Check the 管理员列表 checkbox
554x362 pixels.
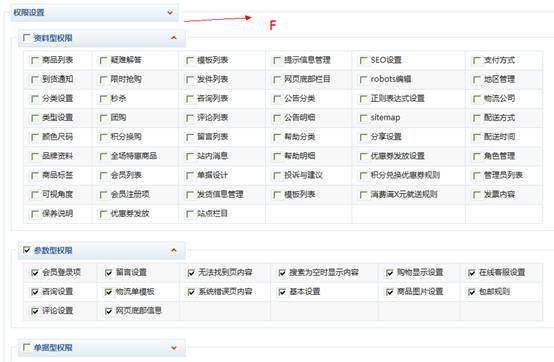pos(477,176)
